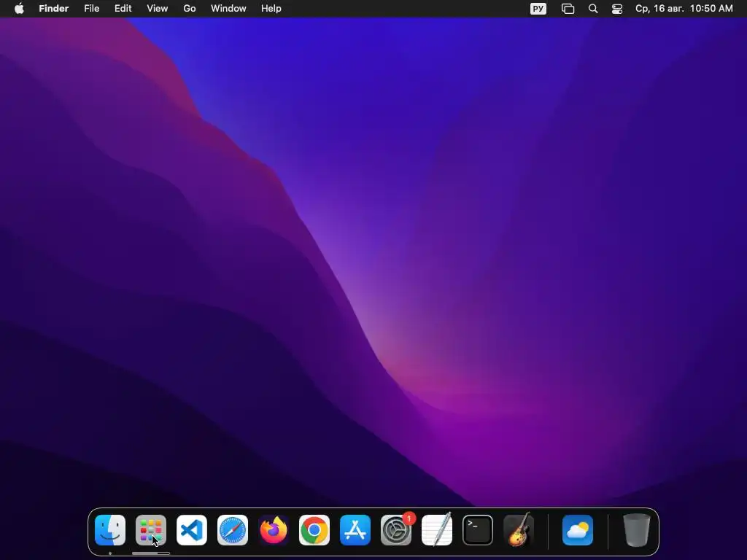
Task: Open the Edit menu
Action: click(123, 9)
